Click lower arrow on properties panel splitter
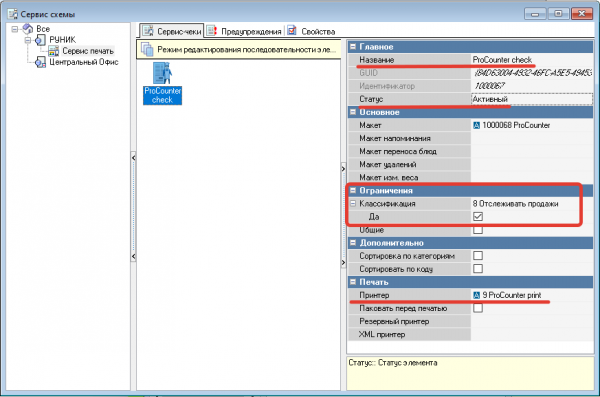The height and width of the screenshot is (397, 600). pyautogui.click(x=343, y=262)
